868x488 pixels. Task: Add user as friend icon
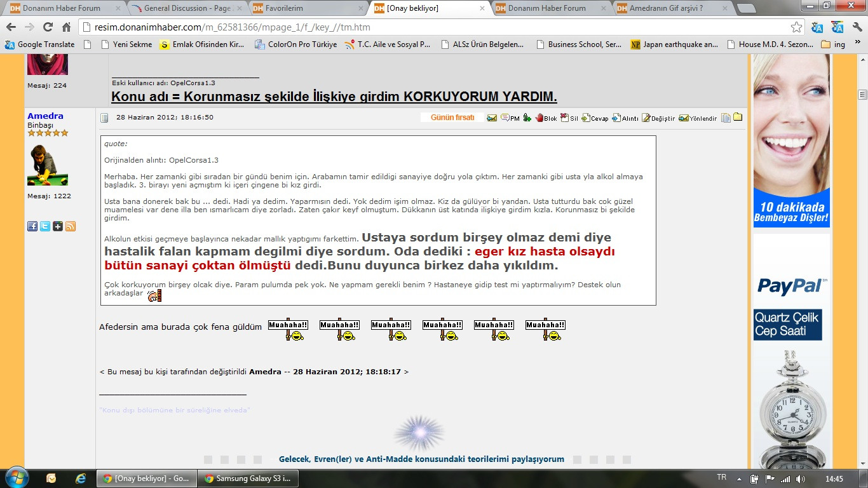[527, 118]
